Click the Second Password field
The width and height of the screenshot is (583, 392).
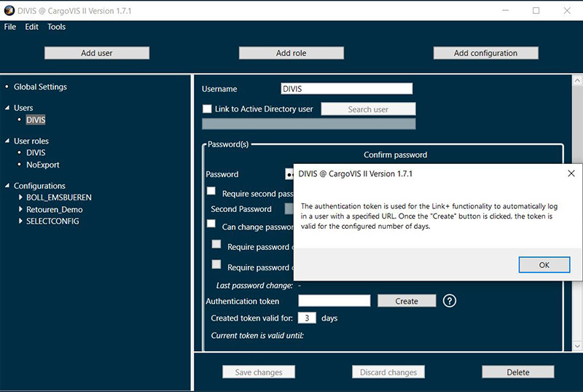tap(289, 208)
